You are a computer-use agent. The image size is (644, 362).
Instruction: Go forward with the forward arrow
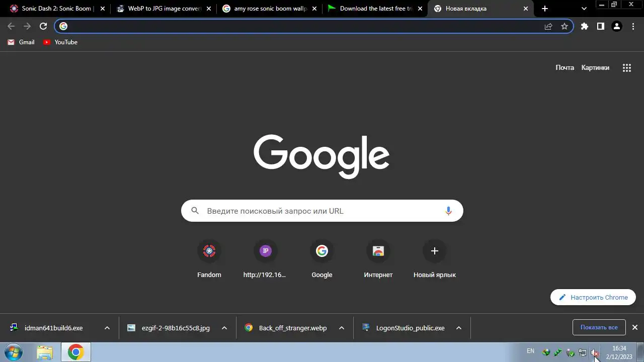(x=27, y=26)
